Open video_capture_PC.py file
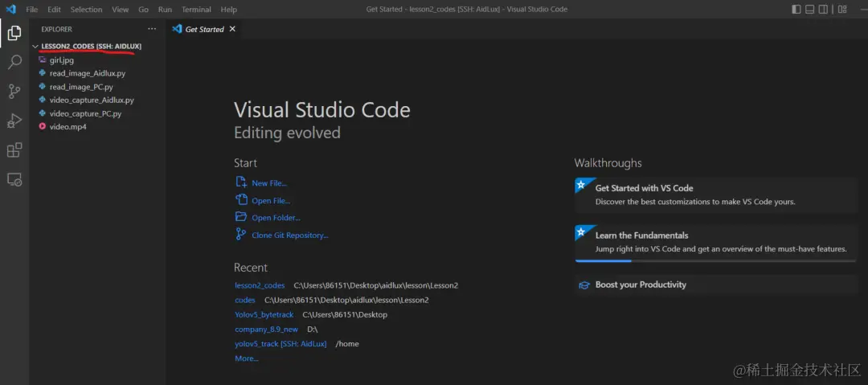The image size is (868, 385). (85, 113)
